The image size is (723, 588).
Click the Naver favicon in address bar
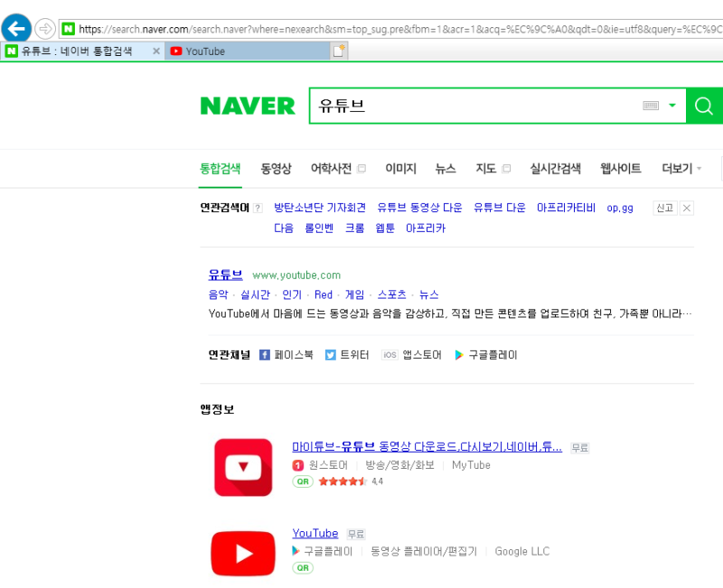[69, 29]
